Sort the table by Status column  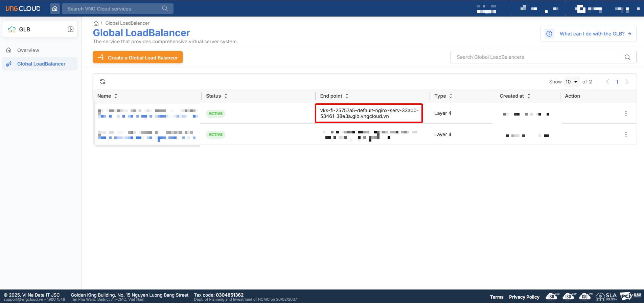(226, 96)
